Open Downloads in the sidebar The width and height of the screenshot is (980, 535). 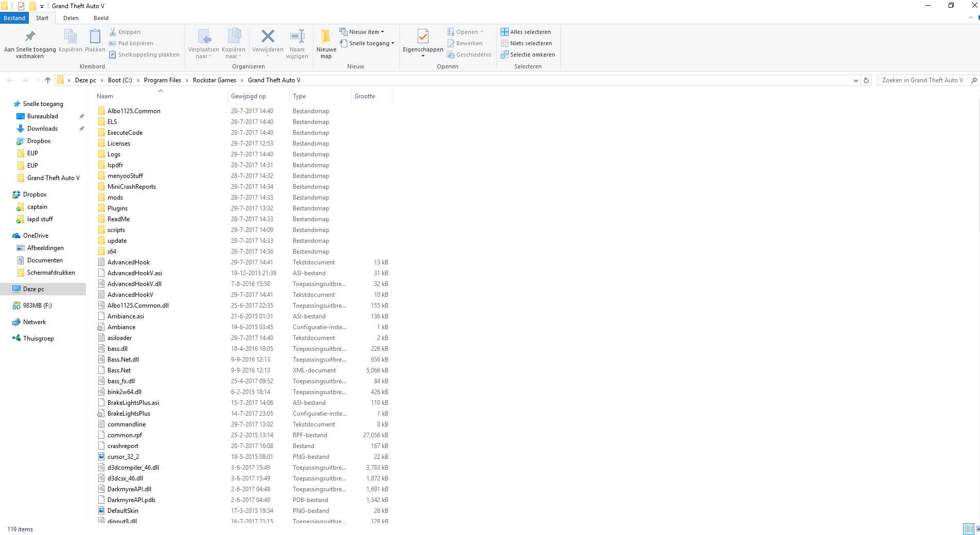click(42, 129)
